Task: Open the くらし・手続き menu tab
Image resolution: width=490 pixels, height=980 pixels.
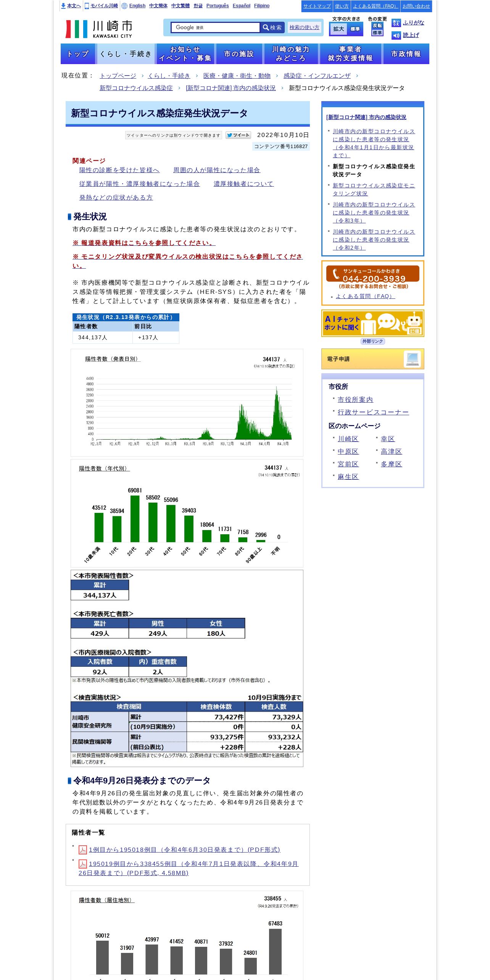Action: (126, 54)
